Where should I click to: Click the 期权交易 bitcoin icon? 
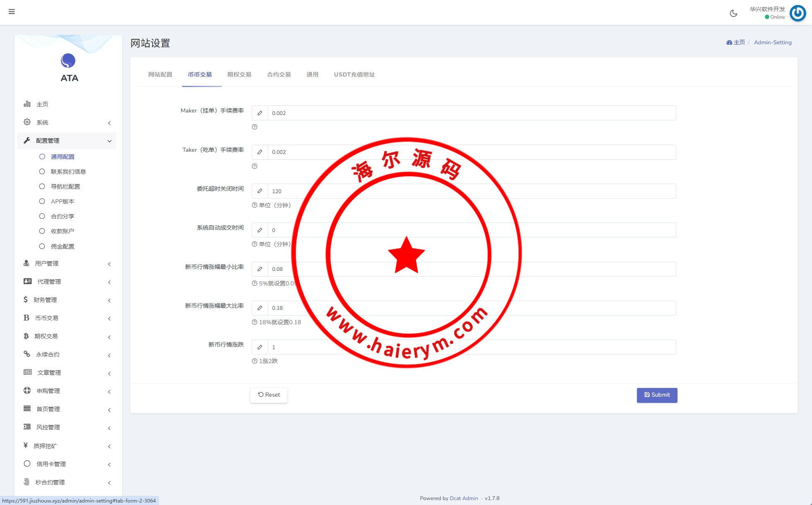tap(26, 336)
